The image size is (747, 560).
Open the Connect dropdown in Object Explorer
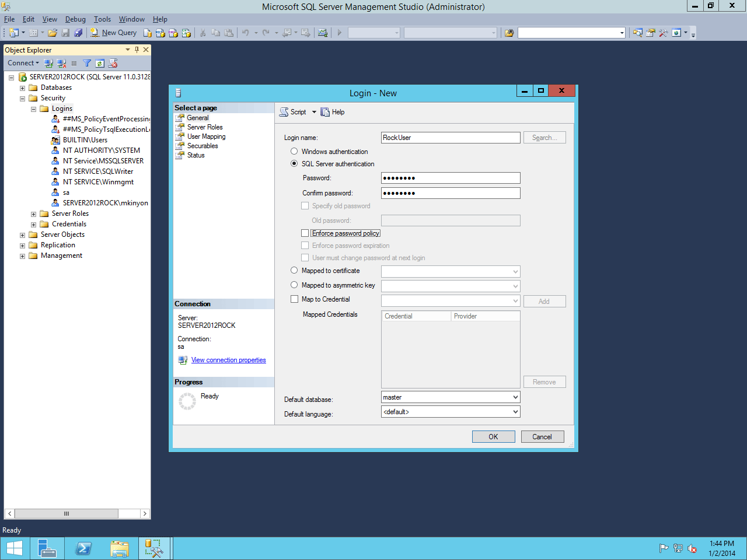tap(37, 63)
